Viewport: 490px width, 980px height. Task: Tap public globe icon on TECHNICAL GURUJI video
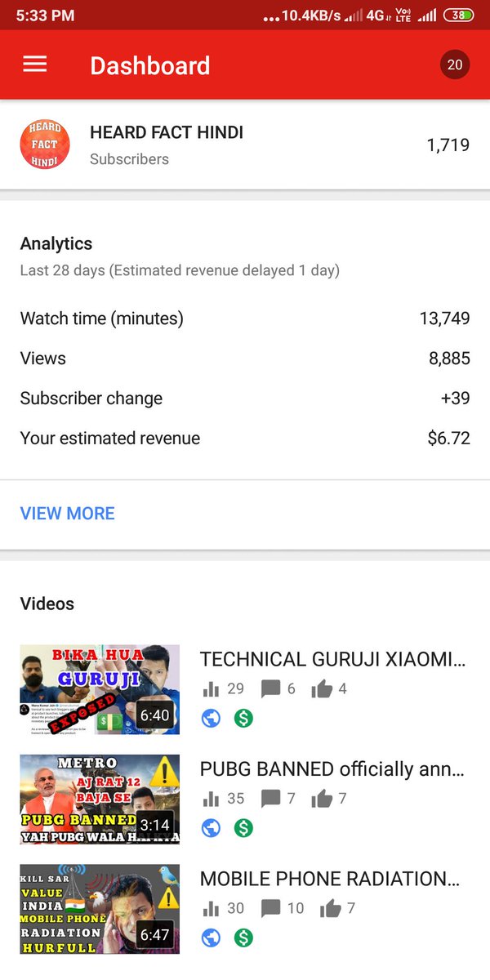(211, 719)
